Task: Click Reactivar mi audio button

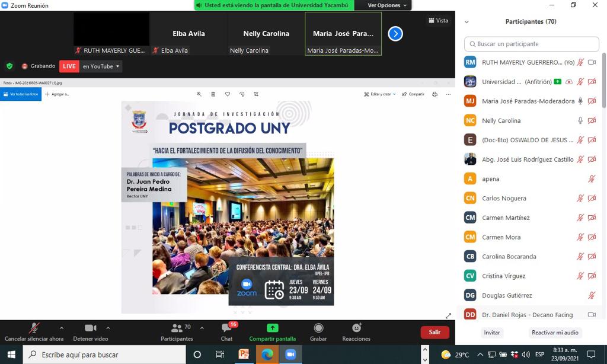Action: coord(555,333)
